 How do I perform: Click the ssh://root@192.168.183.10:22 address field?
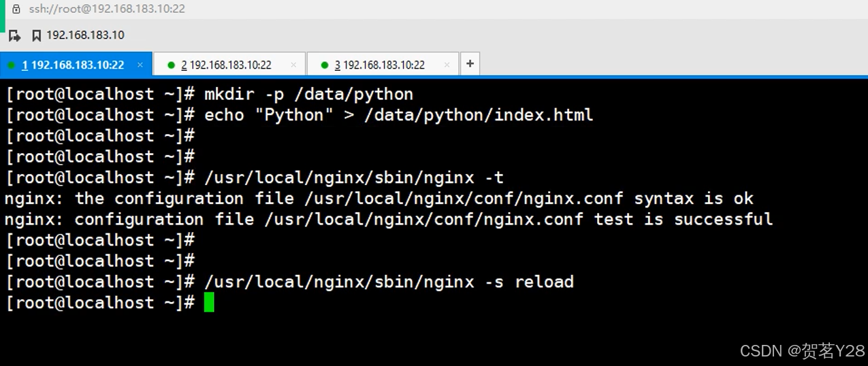107,10
